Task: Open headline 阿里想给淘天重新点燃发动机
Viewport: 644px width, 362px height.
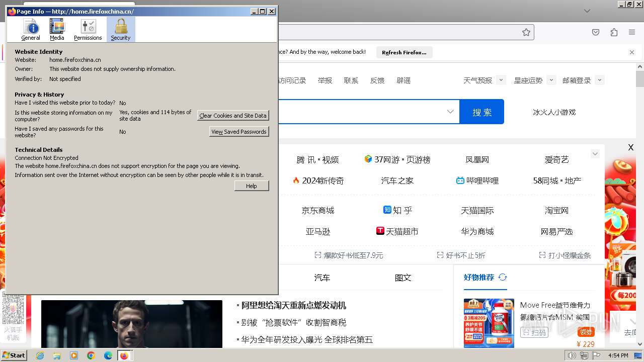Action: click(x=294, y=305)
